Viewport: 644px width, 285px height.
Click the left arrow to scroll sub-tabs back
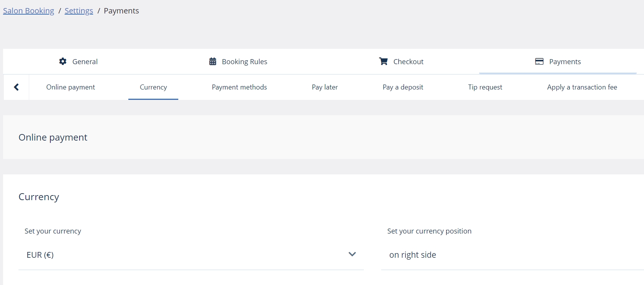pos(16,87)
